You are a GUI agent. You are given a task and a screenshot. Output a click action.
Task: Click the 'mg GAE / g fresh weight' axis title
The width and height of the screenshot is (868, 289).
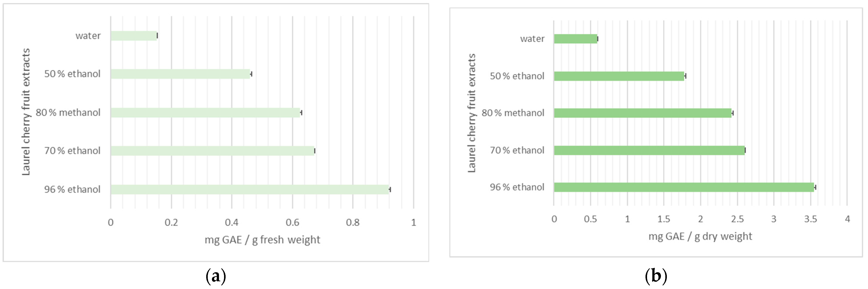262,240
